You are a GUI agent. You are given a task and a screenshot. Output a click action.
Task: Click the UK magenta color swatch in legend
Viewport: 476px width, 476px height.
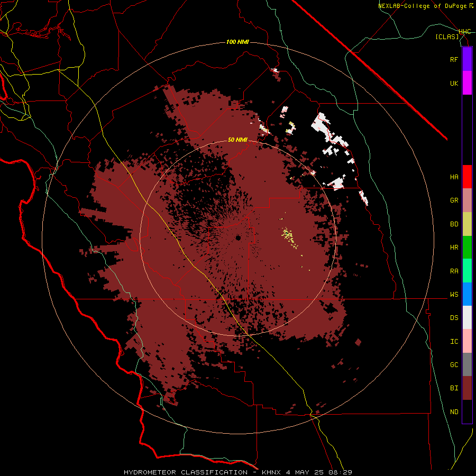[x=467, y=83]
